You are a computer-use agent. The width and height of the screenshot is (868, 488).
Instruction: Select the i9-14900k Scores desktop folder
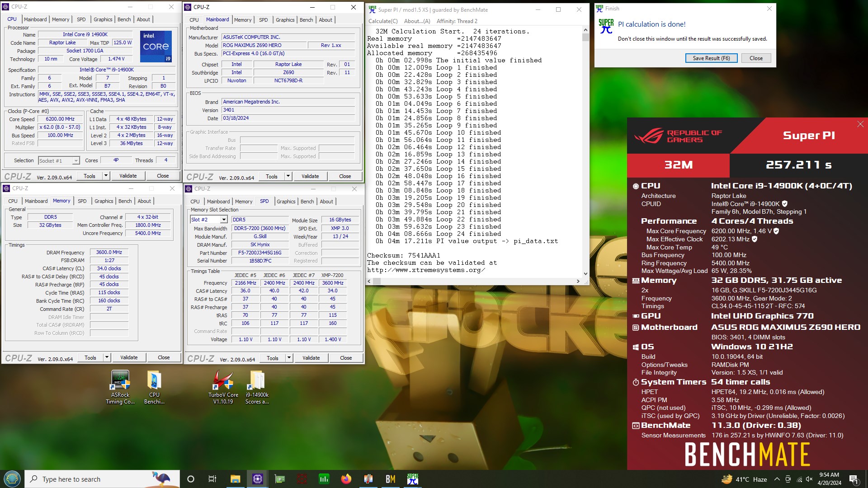(x=257, y=388)
